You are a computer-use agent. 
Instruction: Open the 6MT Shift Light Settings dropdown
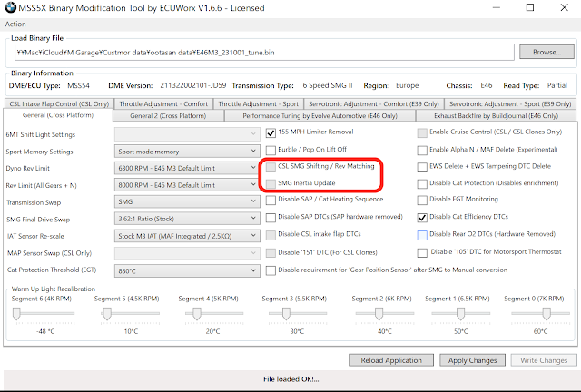(x=187, y=134)
